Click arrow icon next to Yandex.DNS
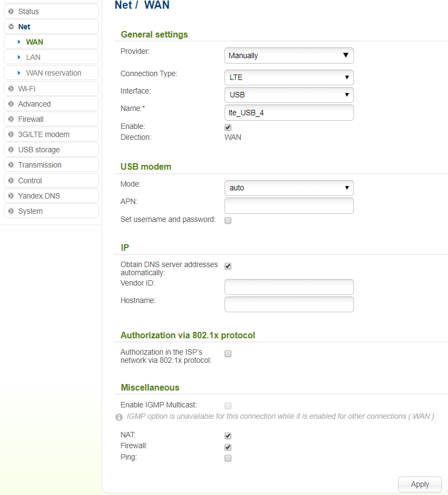Screen dimensions: 448x495 [x=11, y=196]
